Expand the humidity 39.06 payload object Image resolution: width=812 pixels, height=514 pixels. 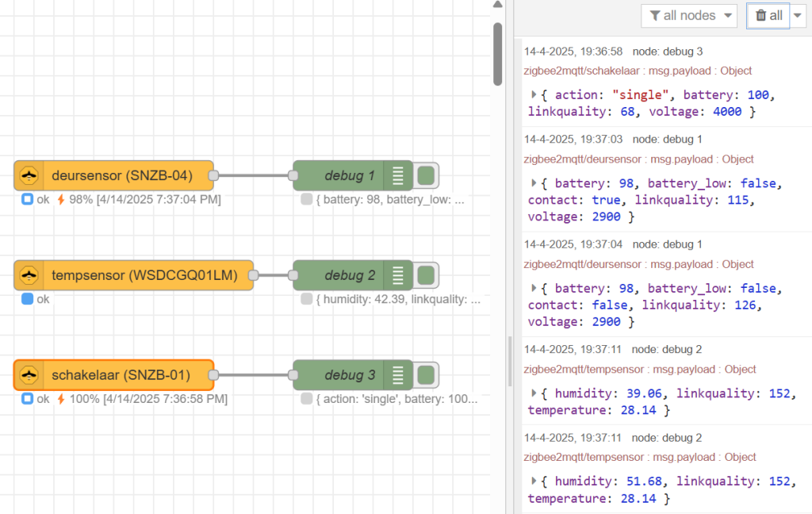tap(534, 393)
